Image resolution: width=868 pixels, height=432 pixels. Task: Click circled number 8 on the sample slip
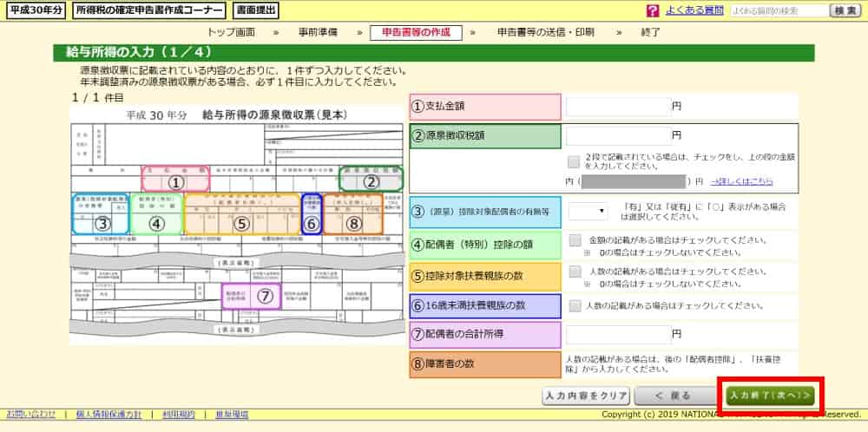[352, 222]
